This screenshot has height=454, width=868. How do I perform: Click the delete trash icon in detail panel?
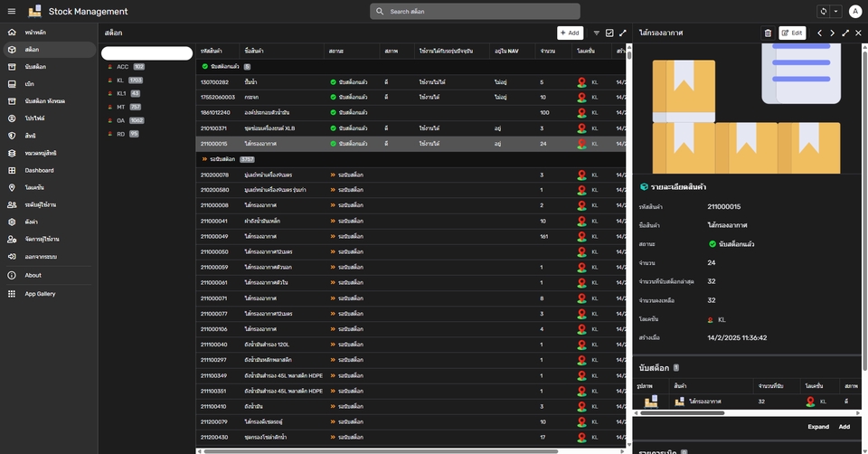click(768, 33)
